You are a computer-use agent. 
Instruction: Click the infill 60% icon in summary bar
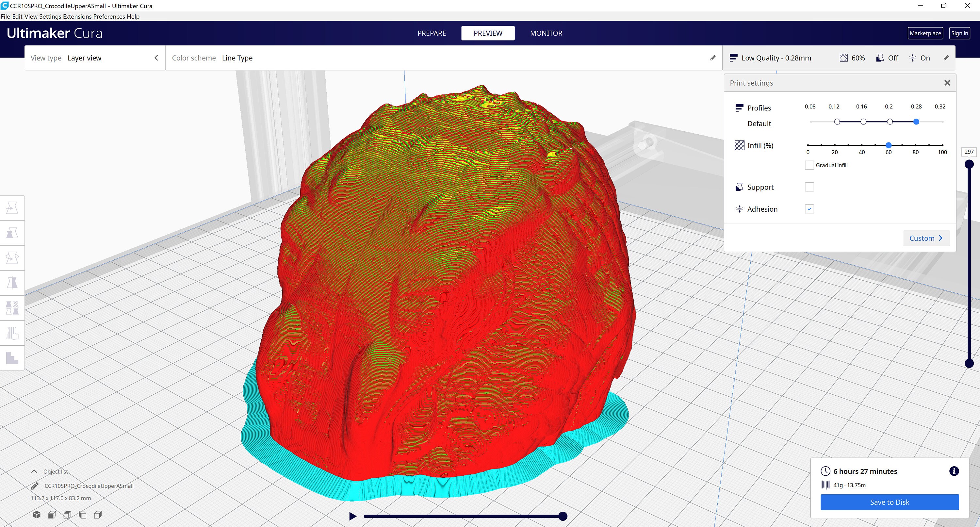843,58
